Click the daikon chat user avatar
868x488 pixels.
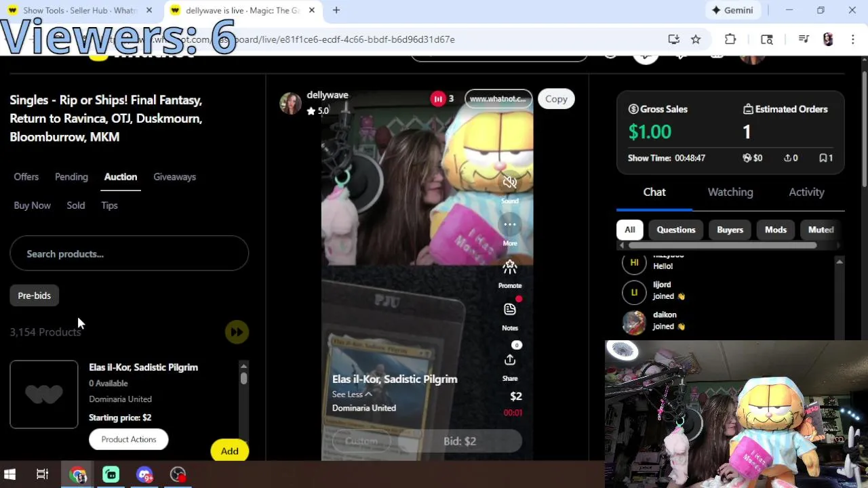(x=634, y=322)
